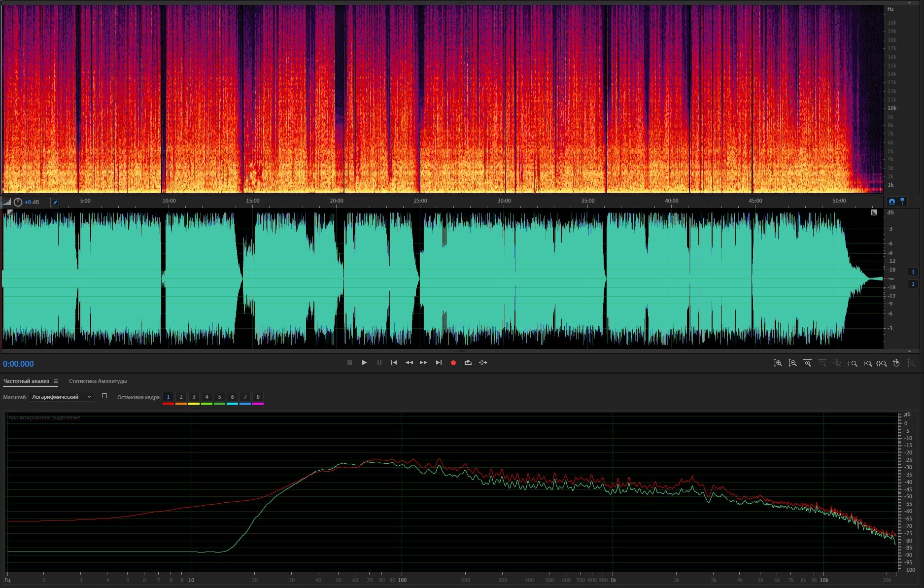Select hold frame button 3
Viewport: 924px width, 588px height.
click(194, 397)
